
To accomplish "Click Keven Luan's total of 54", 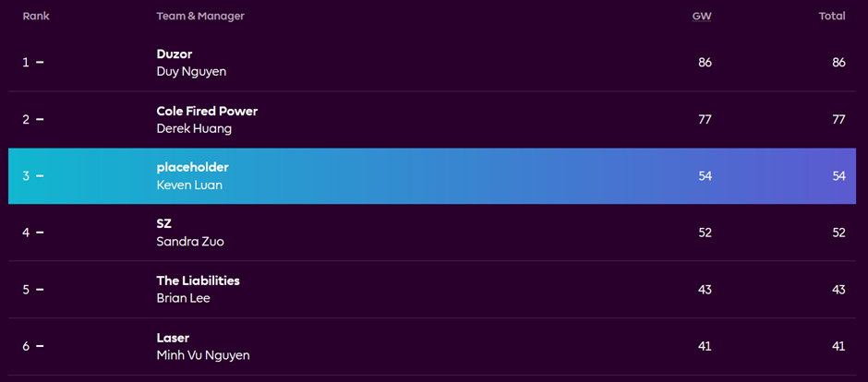I will click(839, 176).
